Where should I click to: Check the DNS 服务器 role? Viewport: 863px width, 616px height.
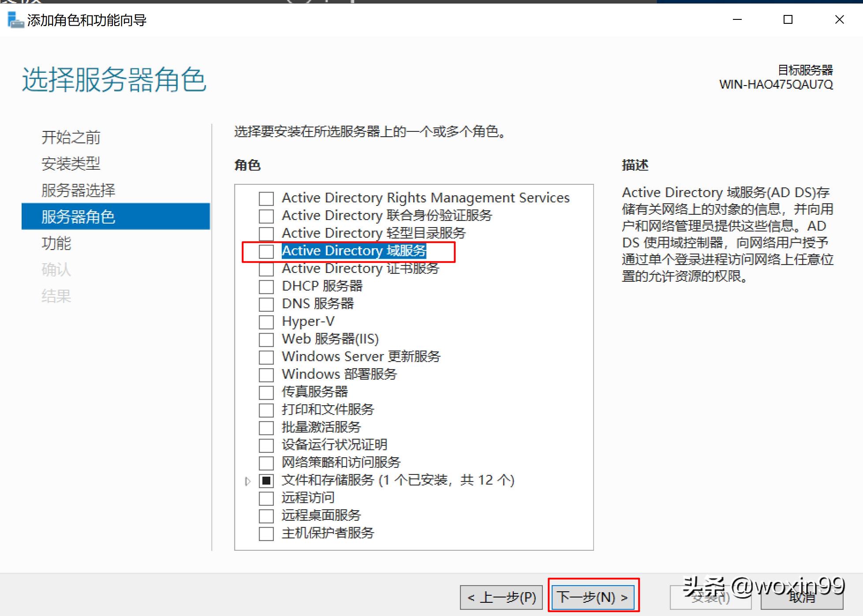point(266,304)
